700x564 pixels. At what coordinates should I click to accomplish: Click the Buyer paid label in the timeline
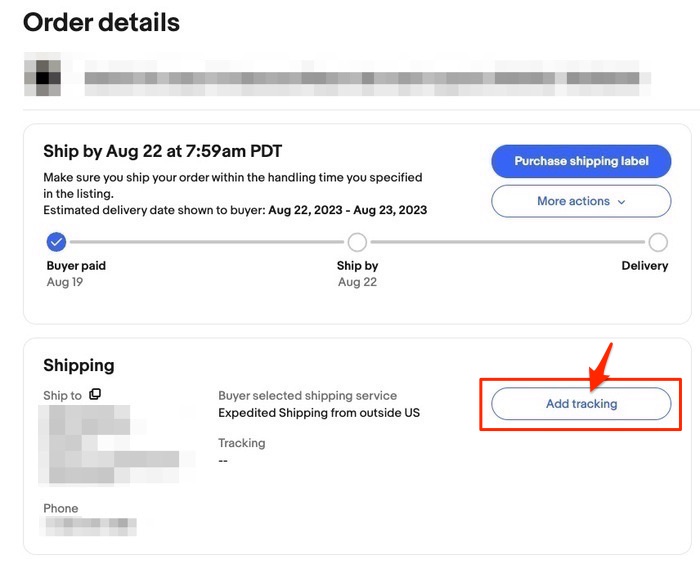point(76,266)
